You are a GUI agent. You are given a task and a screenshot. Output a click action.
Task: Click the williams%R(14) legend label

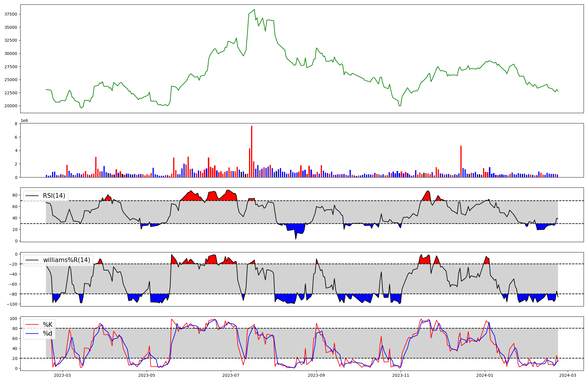[x=66, y=260]
